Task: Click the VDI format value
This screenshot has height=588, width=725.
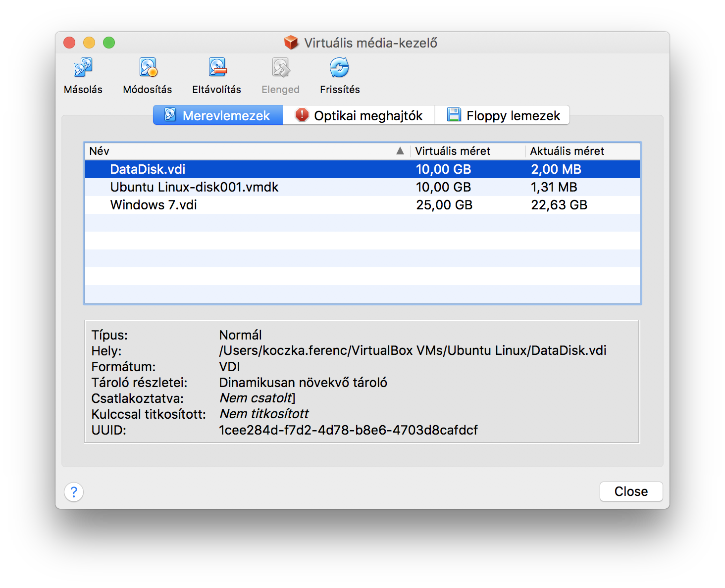Action: 229,366
